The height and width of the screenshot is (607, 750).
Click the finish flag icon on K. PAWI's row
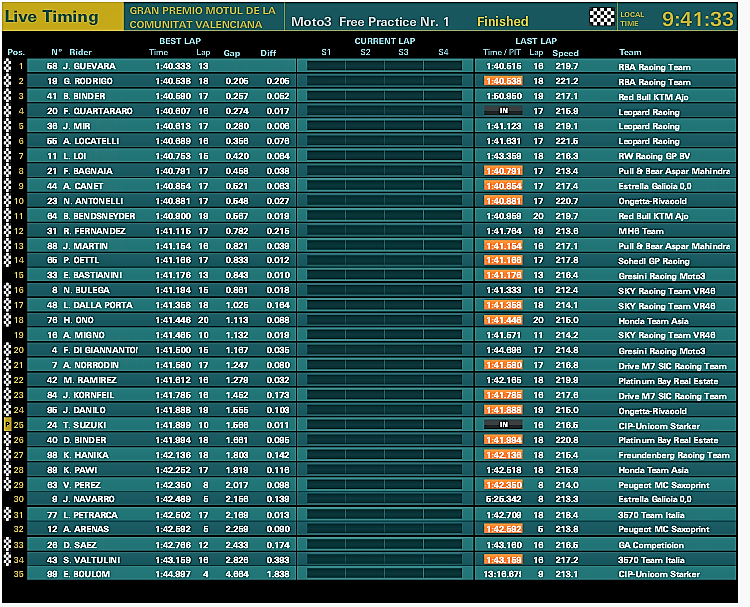click(7, 470)
